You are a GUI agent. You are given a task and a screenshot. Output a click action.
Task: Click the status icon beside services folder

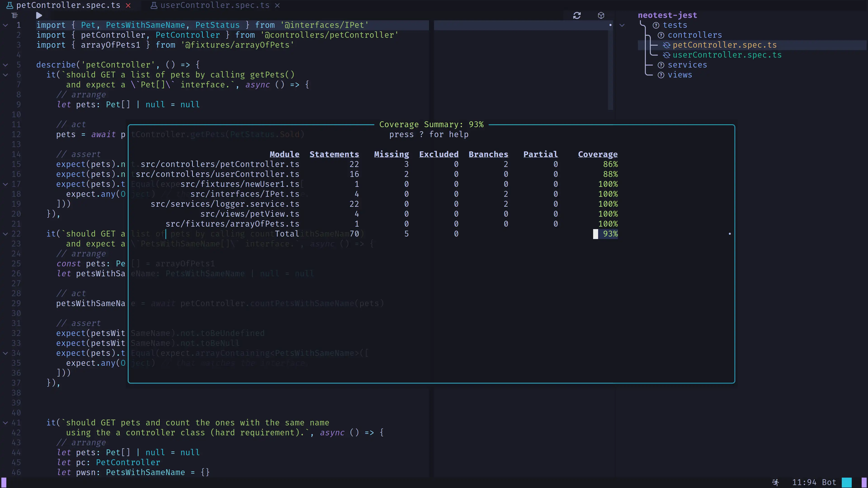coord(661,65)
